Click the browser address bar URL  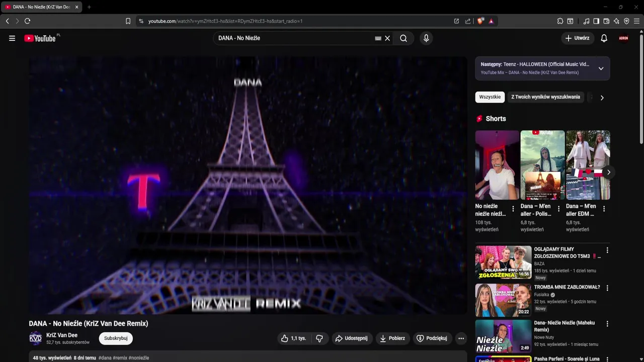click(225, 21)
